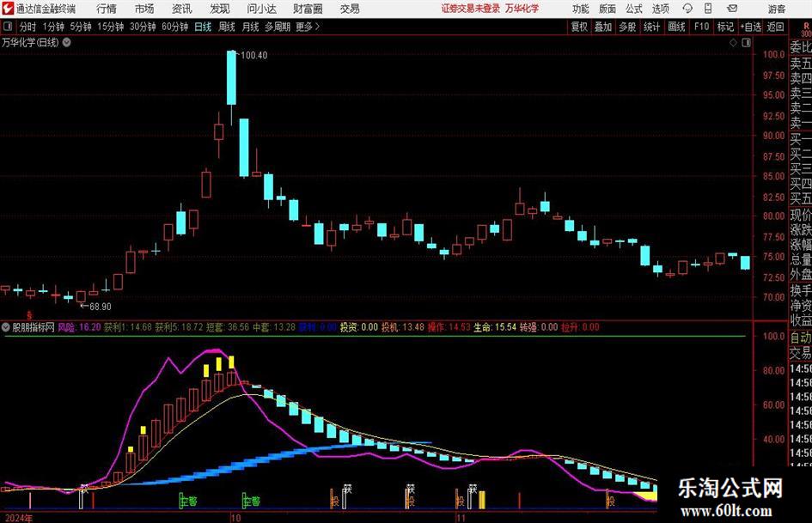812x523 pixels.
Task: Click the 多股 multi-stock toolbar button
Action: [627, 27]
